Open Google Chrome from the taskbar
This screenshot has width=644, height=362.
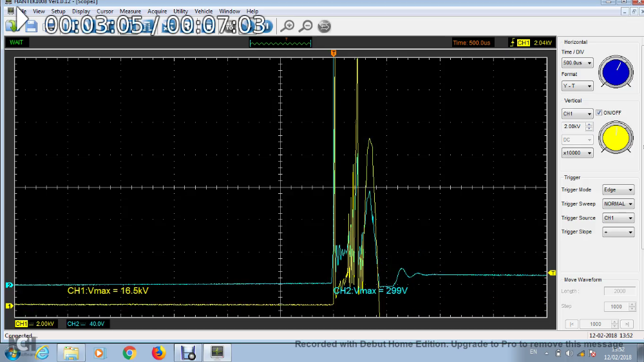(129, 352)
